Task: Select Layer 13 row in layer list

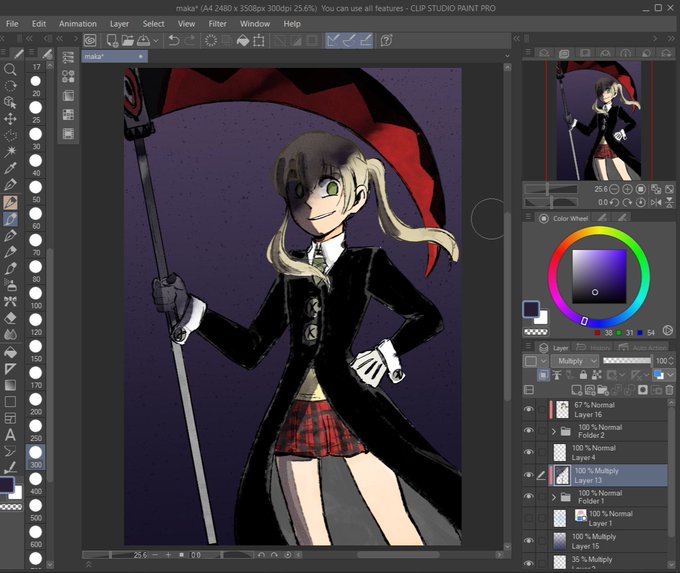Action: pyautogui.click(x=608, y=475)
